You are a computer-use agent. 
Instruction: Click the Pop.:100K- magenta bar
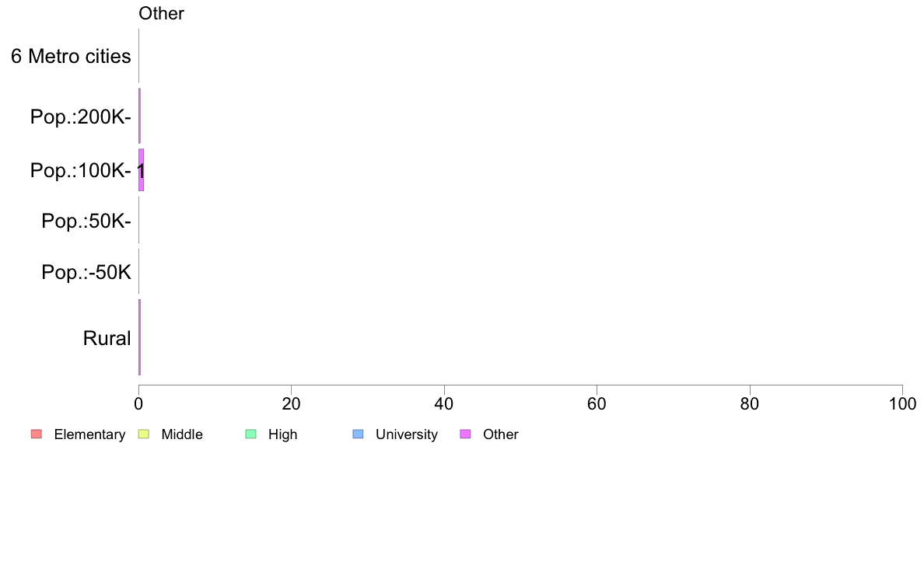tap(142, 170)
